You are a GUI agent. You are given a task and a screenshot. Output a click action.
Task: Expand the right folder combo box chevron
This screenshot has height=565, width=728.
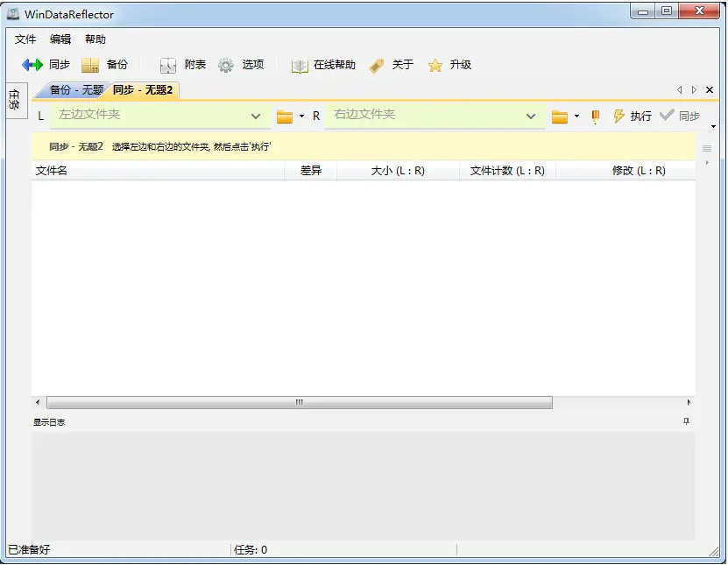(531, 117)
